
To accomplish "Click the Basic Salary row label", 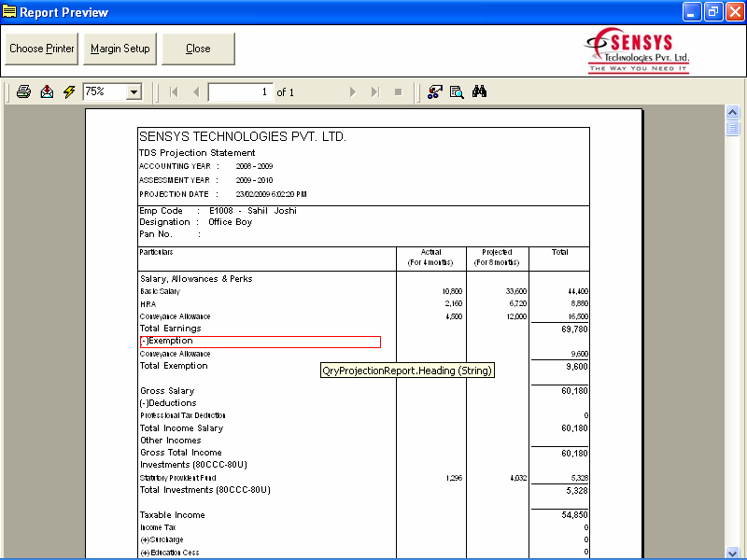I will [160, 291].
